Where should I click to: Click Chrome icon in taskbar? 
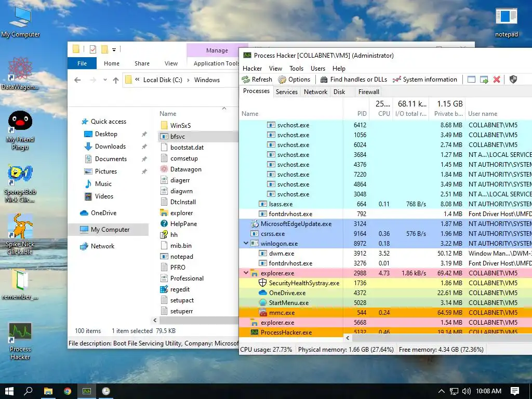click(68, 391)
